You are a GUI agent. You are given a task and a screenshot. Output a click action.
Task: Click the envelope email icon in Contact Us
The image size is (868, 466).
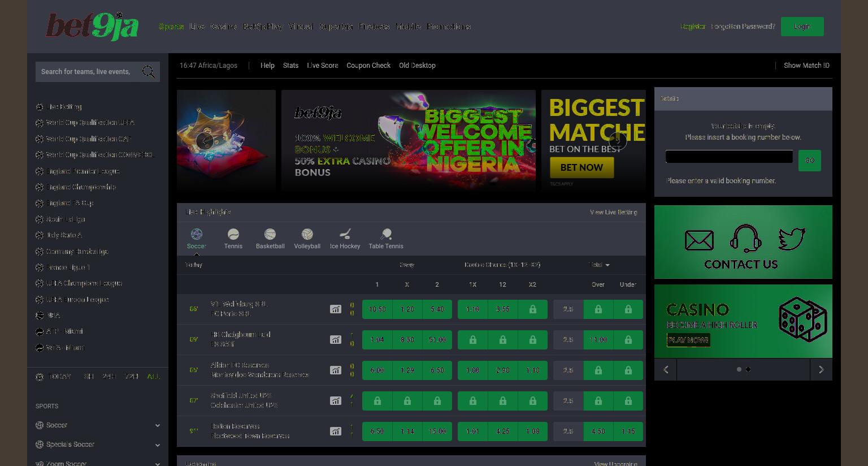click(699, 240)
